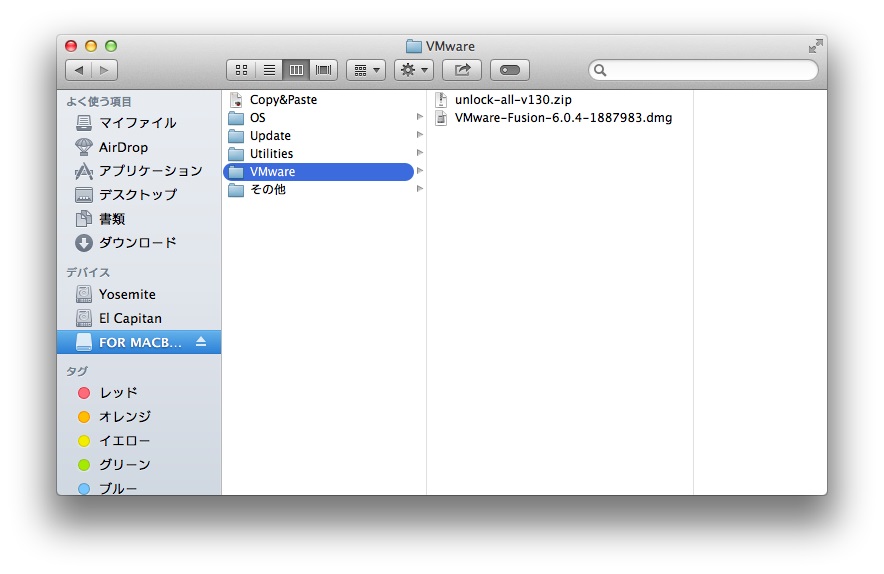This screenshot has height=574, width=884.
Task: Focus the Finder search field
Action: (703, 70)
